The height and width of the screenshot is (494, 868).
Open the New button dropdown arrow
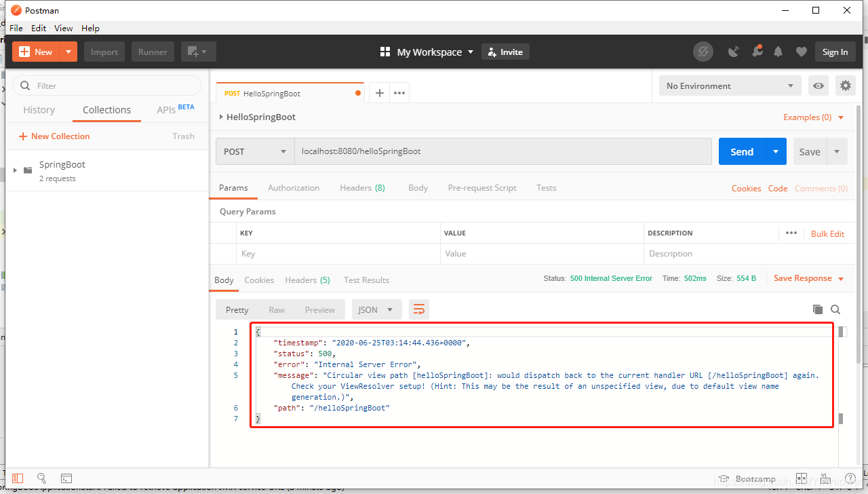click(68, 52)
